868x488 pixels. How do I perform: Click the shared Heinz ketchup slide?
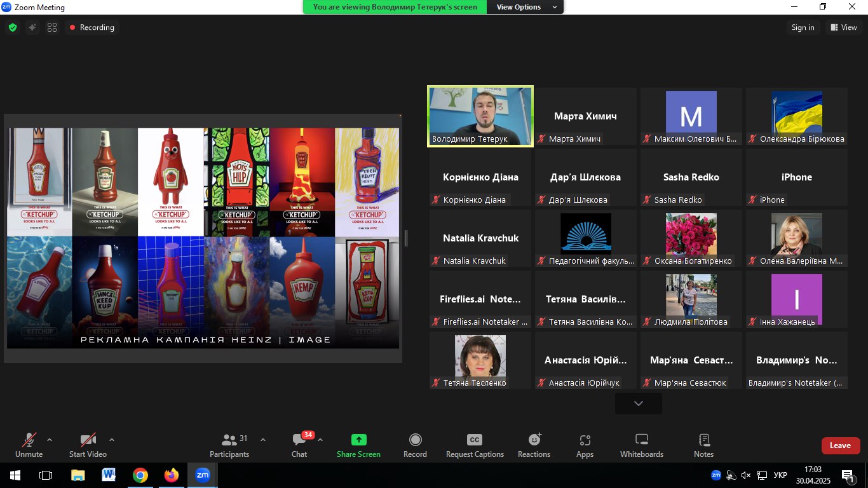pyautogui.click(x=203, y=238)
